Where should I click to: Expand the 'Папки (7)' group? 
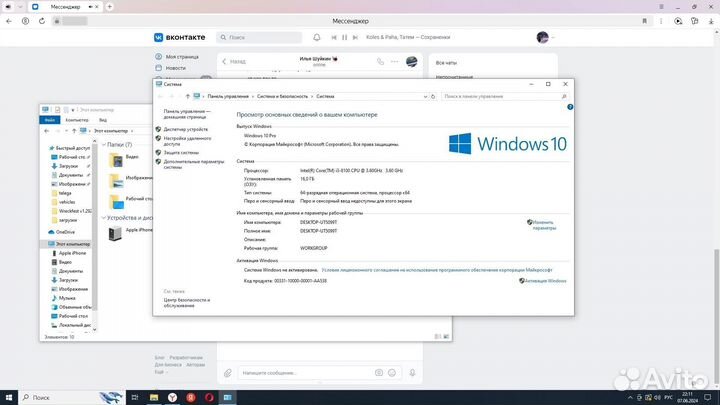(x=105, y=144)
